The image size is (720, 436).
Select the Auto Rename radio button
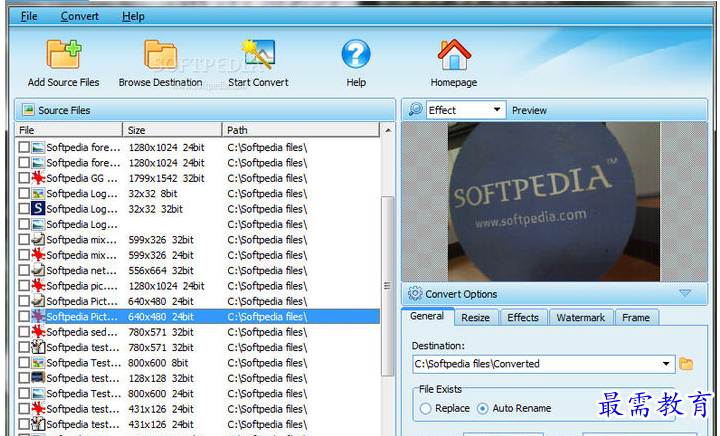[483, 408]
